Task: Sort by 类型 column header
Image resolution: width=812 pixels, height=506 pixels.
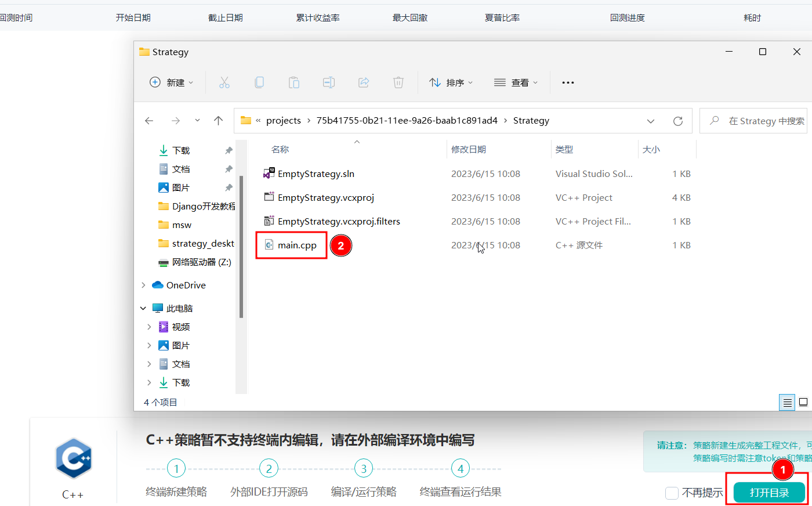Action: (564, 149)
